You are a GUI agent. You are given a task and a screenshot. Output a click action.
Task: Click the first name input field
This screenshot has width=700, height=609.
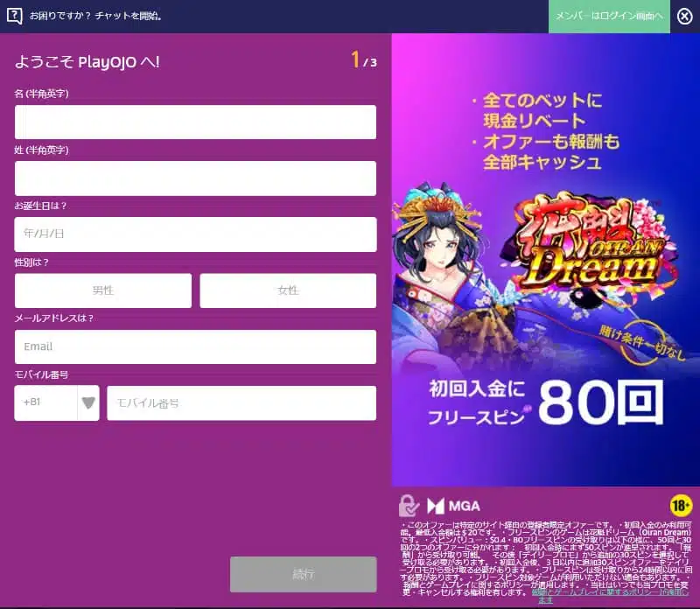coord(195,122)
